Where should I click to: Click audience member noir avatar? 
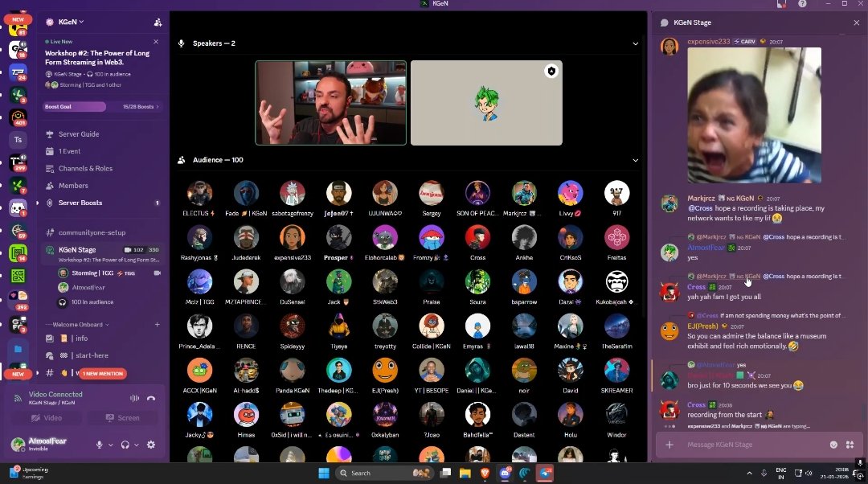tap(524, 371)
